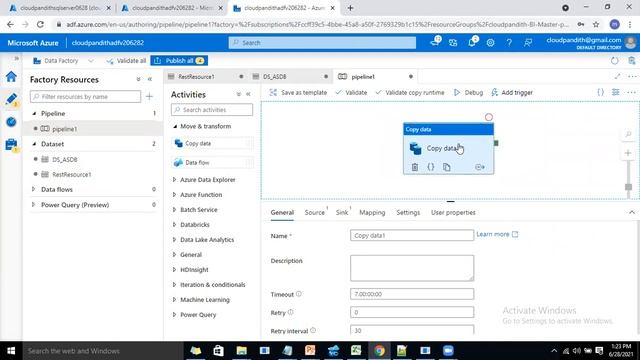Viewport: 640px width, 360px height.
Task: Clone the Copy data activity
Action: pos(447,167)
